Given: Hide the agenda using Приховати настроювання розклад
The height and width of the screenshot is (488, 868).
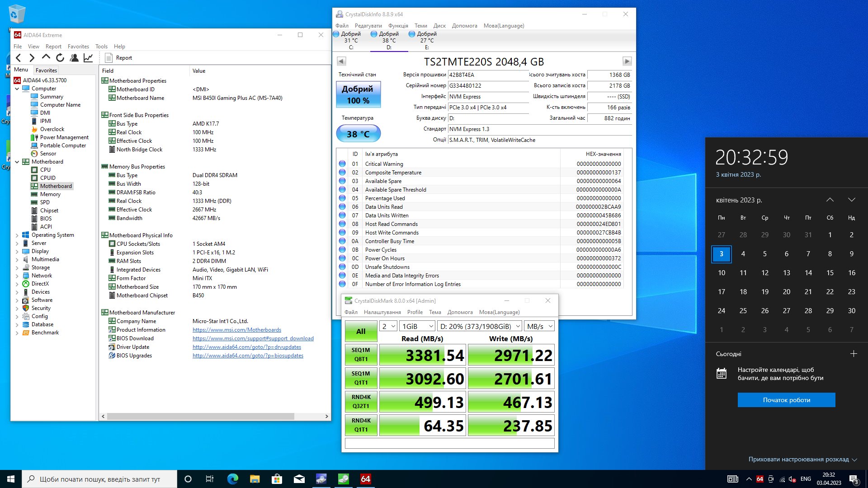Looking at the screenshot, I should [x=803, y=460].
